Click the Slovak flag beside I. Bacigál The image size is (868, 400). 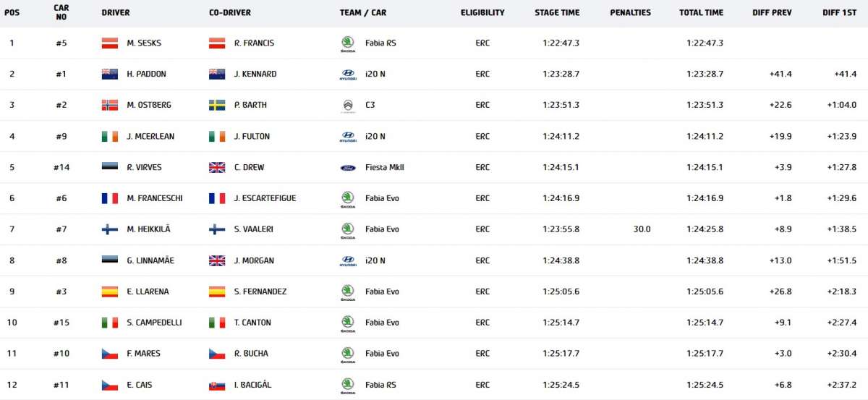point(217,385)
